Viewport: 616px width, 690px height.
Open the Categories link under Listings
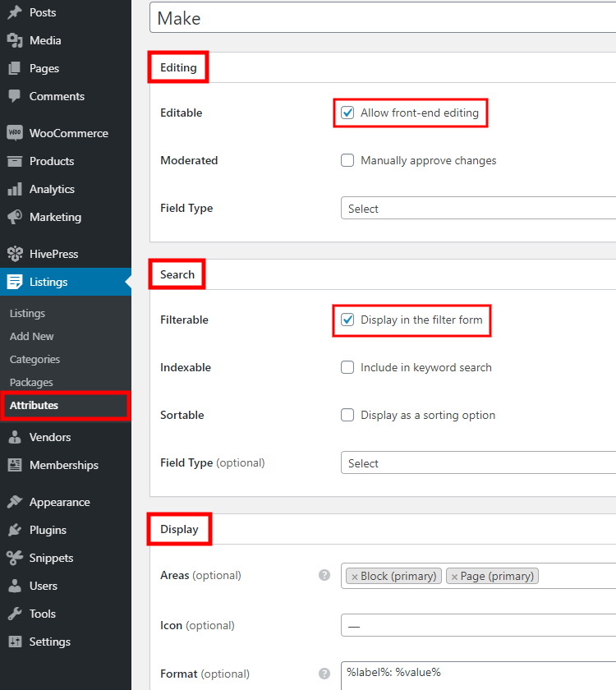(x=36, y=359)
